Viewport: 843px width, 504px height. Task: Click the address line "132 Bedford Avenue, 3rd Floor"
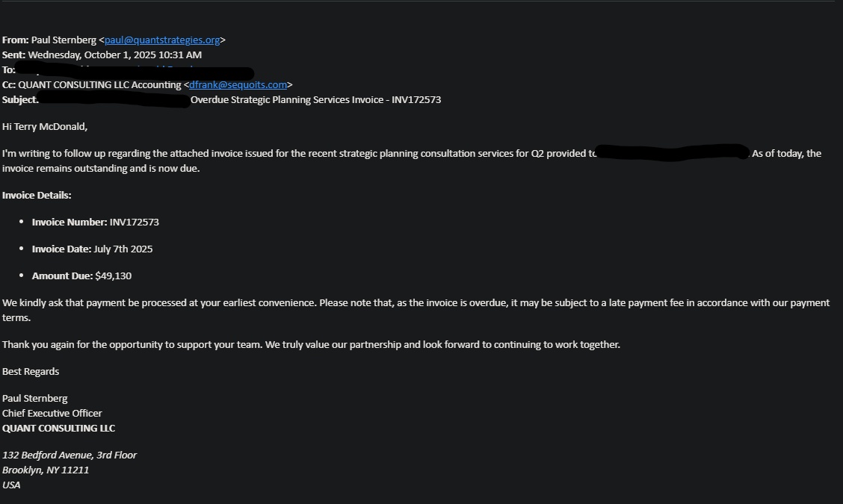point(70,455)
